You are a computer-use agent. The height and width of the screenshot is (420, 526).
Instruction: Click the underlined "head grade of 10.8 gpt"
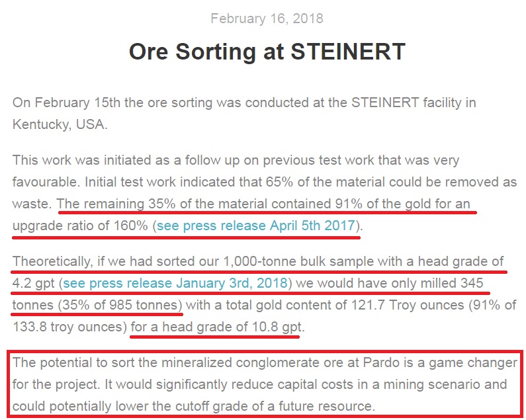pos(232,327)
